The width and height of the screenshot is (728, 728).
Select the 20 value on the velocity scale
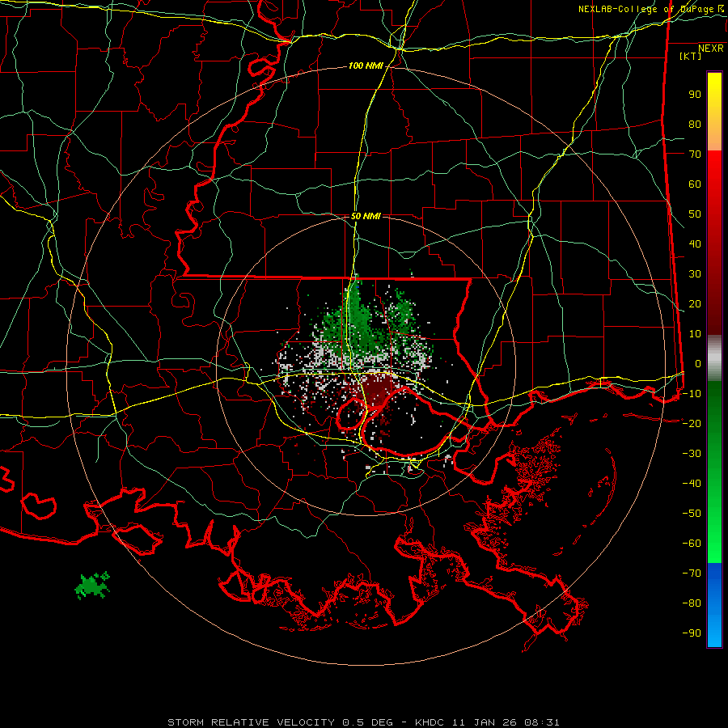click(x=695, y=304)
